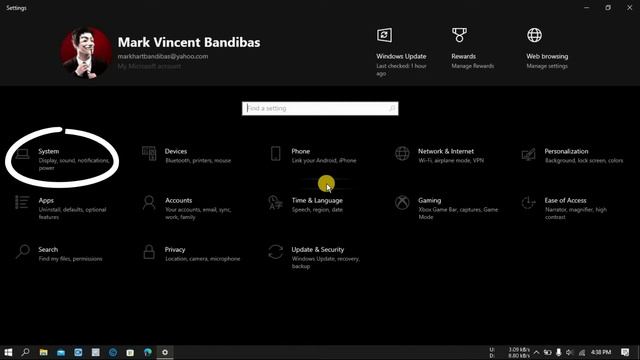Open Ease of Access settings
Image resolution: width=640 pixels, height=360 pixels.
point(564,208)
